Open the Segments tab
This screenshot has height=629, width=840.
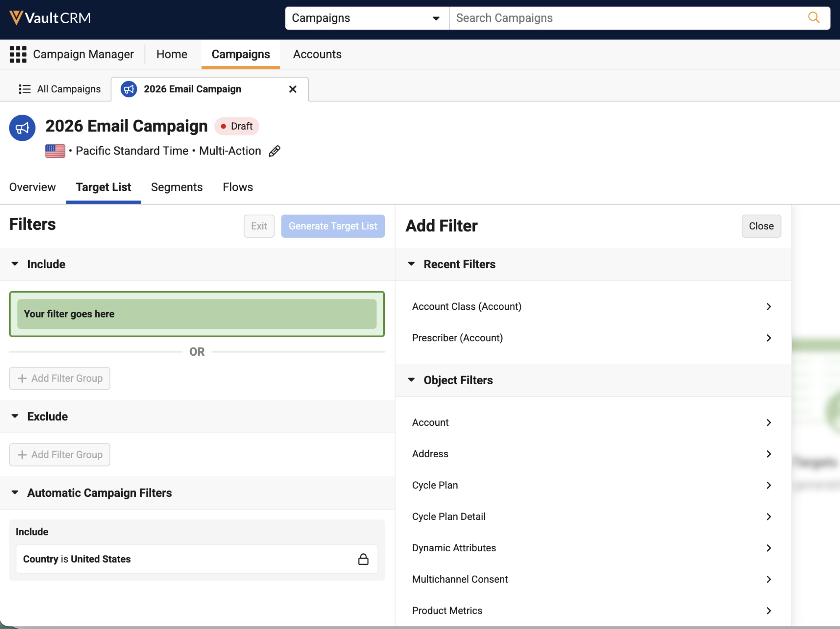[177, 187]
